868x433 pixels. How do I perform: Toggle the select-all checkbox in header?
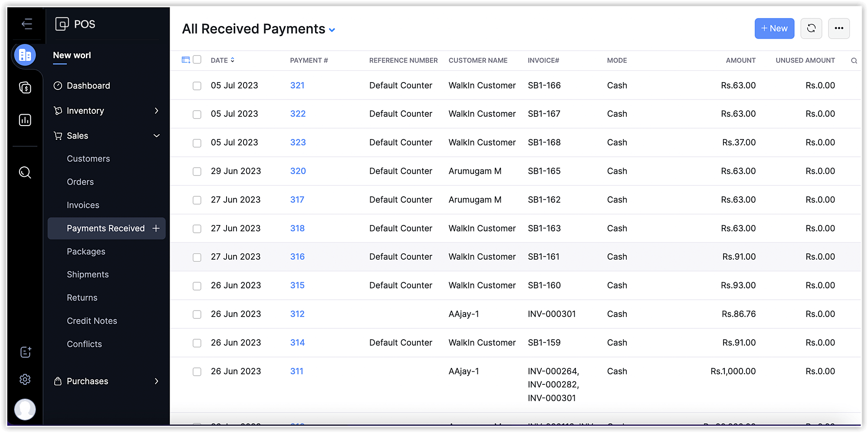(197, 59)
